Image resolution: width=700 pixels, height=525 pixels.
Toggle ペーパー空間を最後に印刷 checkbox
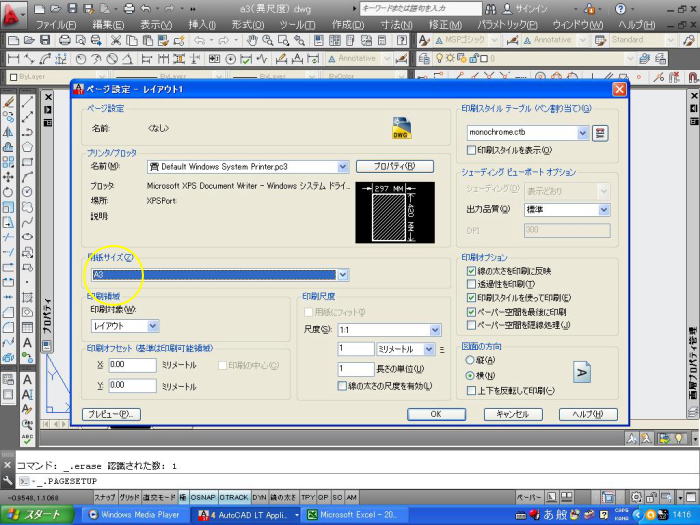point(471,312)
